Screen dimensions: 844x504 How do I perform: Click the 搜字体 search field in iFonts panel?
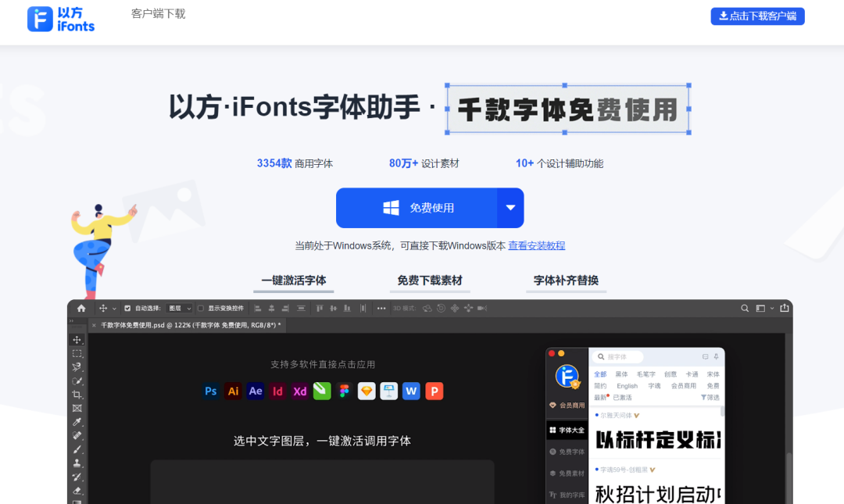tap(618, 356)
